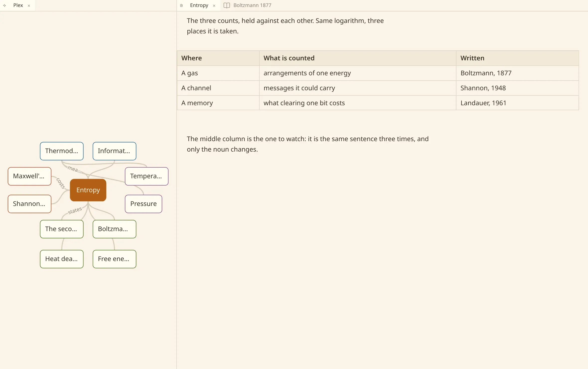Select the Tempera... node

coord(147,176)
